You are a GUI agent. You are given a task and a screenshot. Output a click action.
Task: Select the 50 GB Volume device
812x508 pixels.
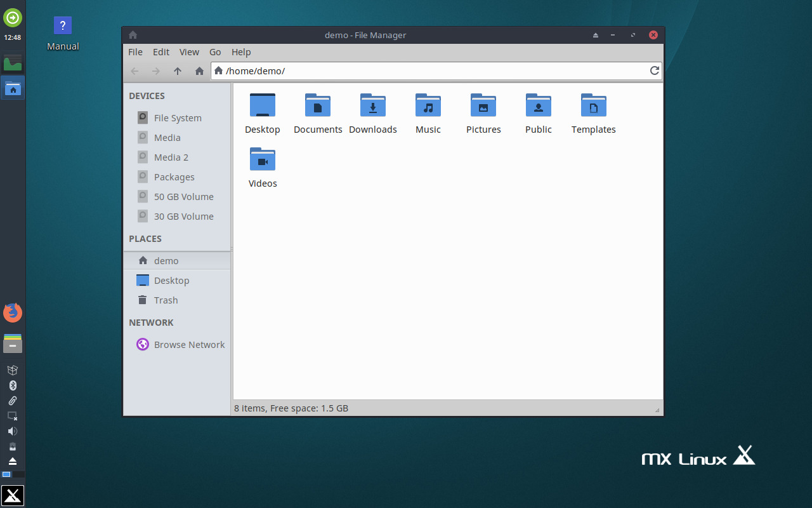pyautogui.click(x=184, y=196)
